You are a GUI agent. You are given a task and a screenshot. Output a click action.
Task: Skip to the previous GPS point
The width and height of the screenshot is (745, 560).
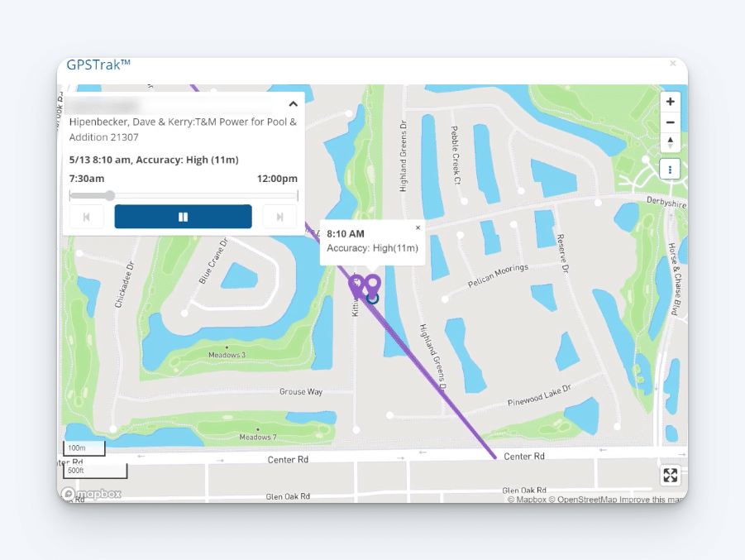(x=86, y=217)
